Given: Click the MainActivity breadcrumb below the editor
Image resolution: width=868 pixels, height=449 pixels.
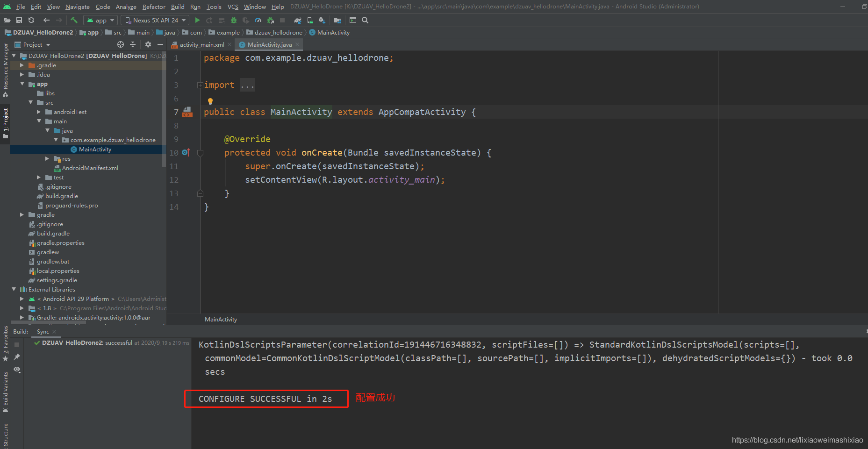Looking at the screenshot, I should (221, 319).
